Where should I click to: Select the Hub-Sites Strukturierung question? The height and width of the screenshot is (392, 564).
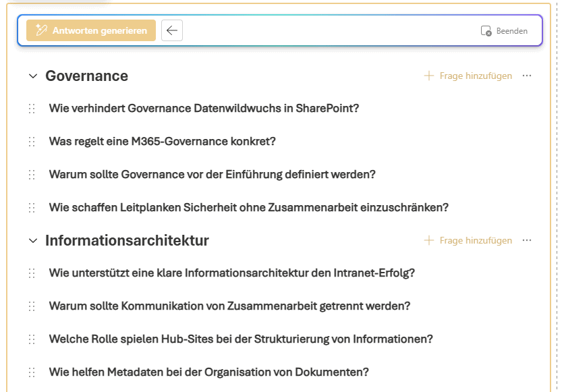click(241, 339)
